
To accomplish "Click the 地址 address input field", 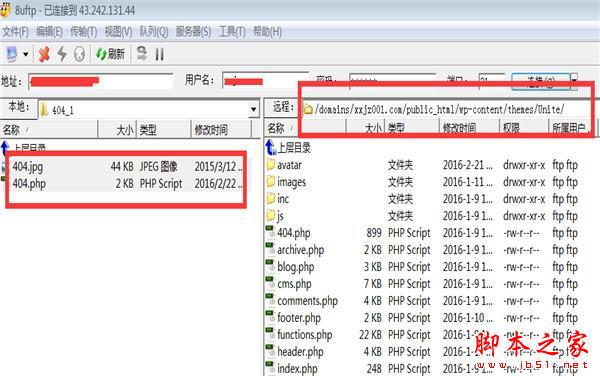I will coord(101,81).
